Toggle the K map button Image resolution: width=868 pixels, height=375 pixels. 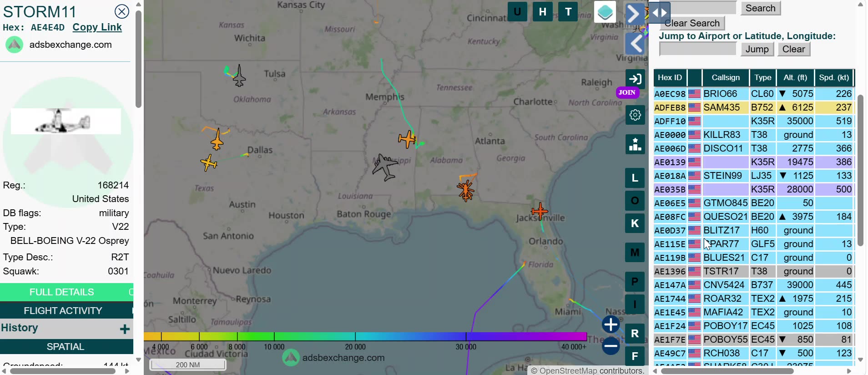pos(635,223)
